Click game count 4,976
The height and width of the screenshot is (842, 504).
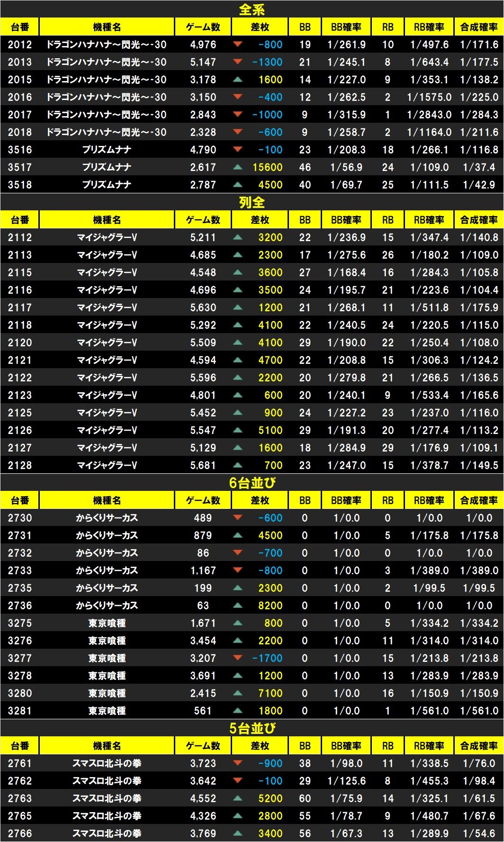pyautogui.click(x=203, y=45)
